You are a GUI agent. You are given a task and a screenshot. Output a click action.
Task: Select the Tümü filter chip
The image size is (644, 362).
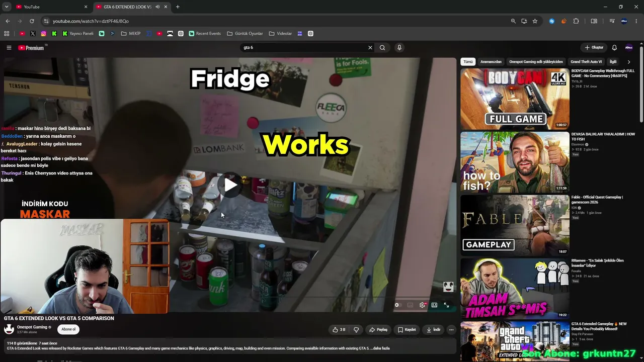click(x=468, y=62)
